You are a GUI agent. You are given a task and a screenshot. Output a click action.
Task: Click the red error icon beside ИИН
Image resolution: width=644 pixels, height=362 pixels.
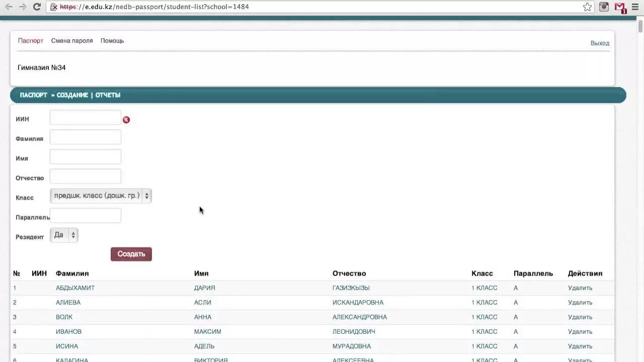[126, 120]
